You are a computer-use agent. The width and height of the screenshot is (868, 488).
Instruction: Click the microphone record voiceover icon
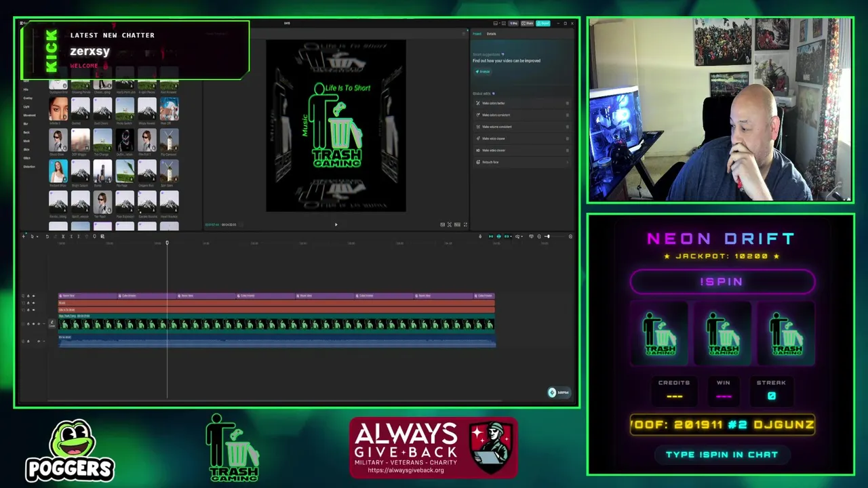pyautogui.click(x=480, y=237)
